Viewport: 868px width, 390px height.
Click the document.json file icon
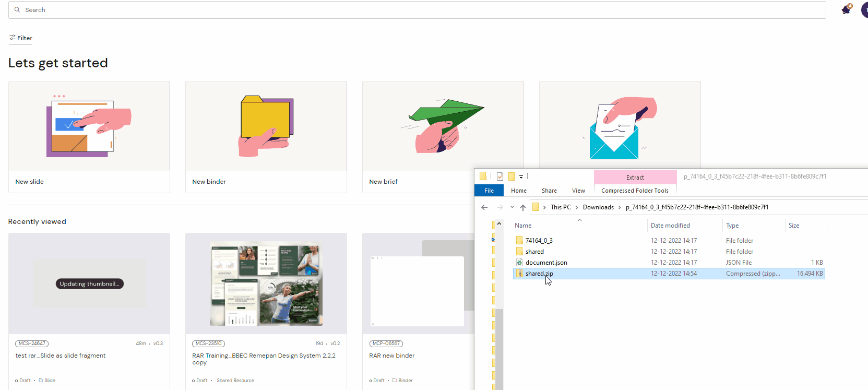[x=519, y=263]
